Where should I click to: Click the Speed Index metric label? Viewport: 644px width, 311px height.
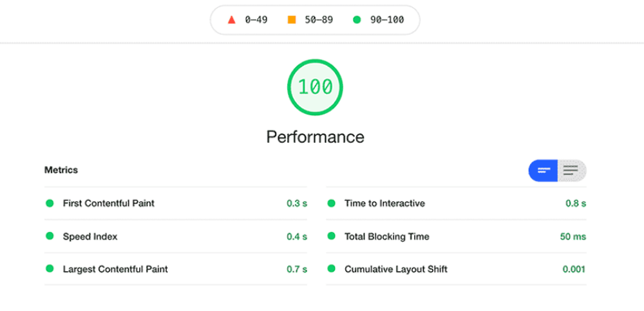(x=90, y=236)
